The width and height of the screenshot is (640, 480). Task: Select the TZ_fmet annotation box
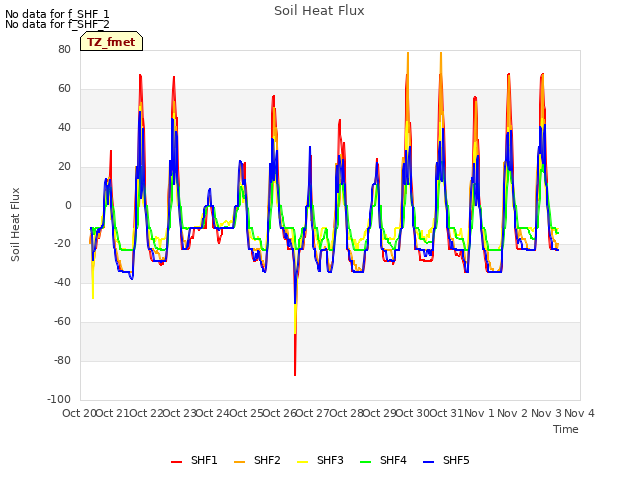point(111,42)
